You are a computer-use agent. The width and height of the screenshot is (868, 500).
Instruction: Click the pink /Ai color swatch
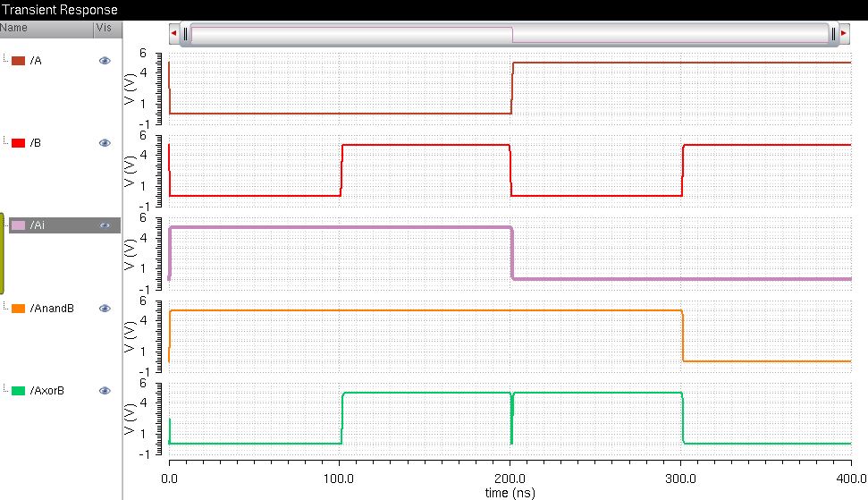(18, 225)
